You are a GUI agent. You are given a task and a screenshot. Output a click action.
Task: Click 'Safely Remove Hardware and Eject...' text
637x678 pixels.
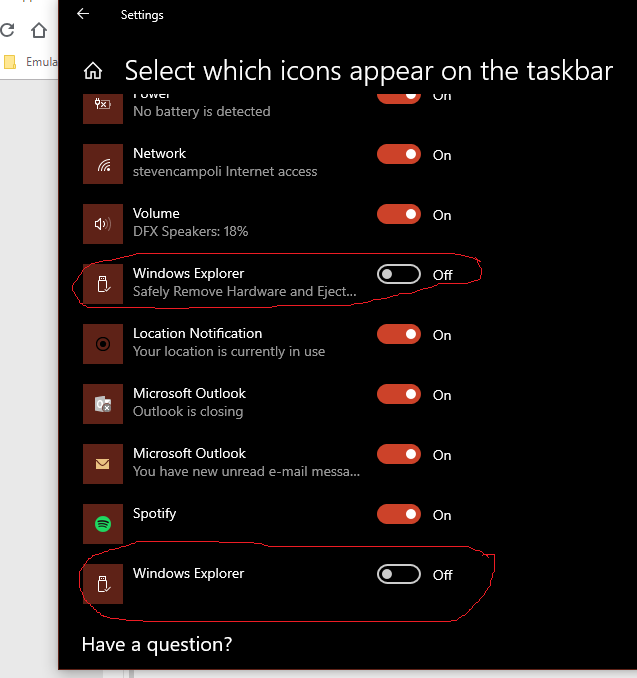(x=244, y=292)
